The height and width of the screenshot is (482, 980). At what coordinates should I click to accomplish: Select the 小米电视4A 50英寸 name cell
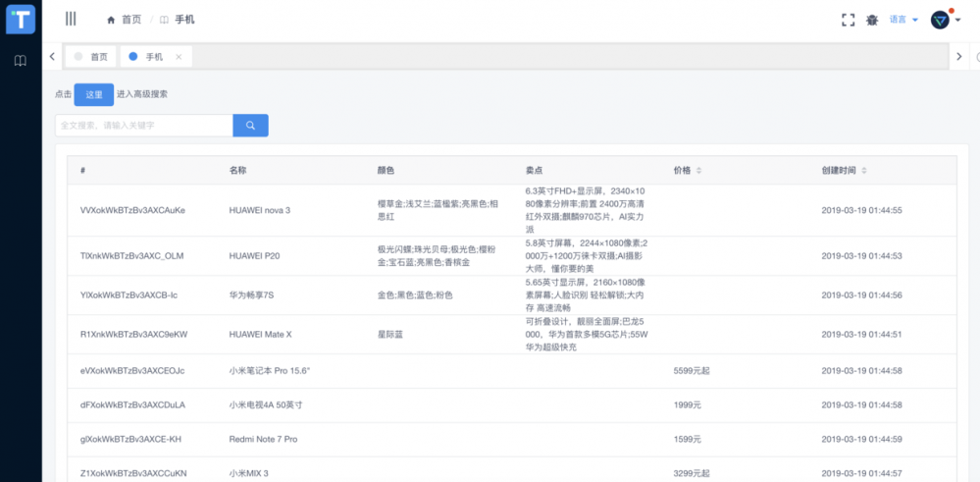point(266,405)
